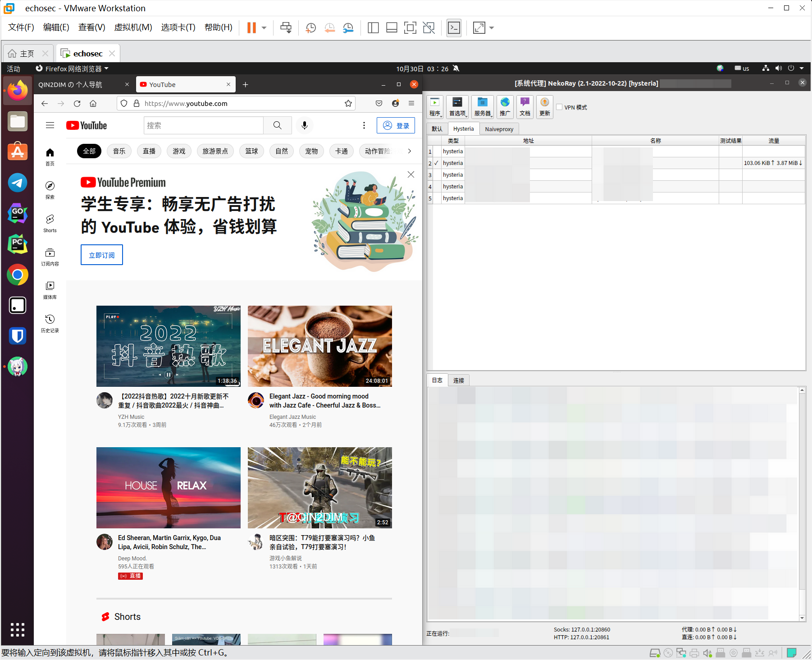Open the 虚拟机(M) menu in VMware
This screenshot has height=660, width=812.
133,27
